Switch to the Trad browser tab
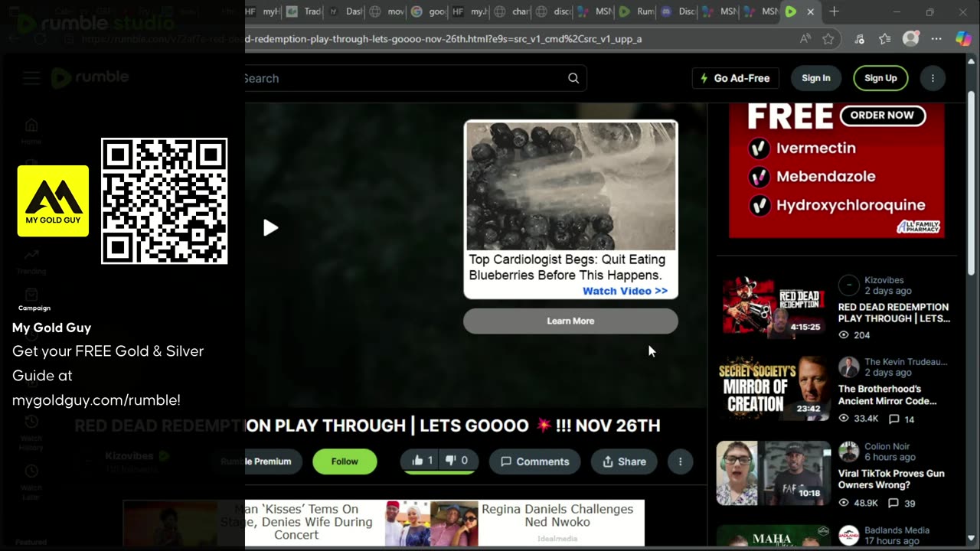The image size is (980, 551). click(x=303, y=11)
